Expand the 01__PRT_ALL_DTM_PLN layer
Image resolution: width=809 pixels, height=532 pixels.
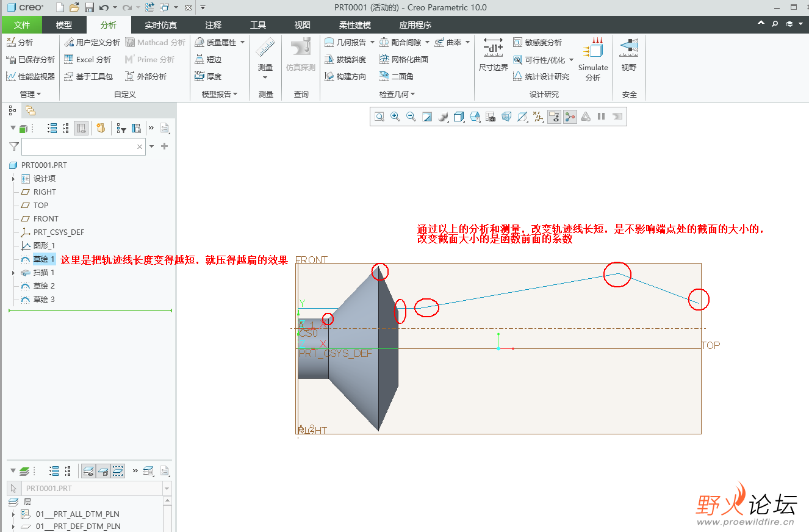tap(13, 514)
